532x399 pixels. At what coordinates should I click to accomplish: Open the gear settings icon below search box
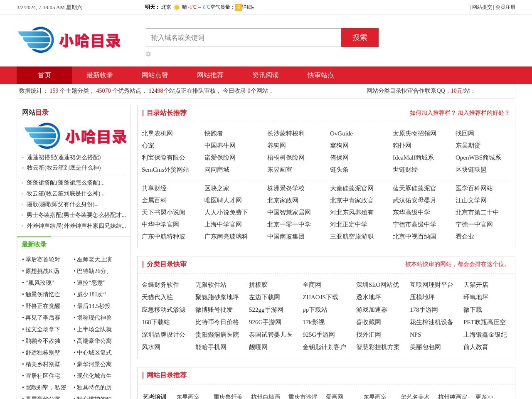(148, 54)
